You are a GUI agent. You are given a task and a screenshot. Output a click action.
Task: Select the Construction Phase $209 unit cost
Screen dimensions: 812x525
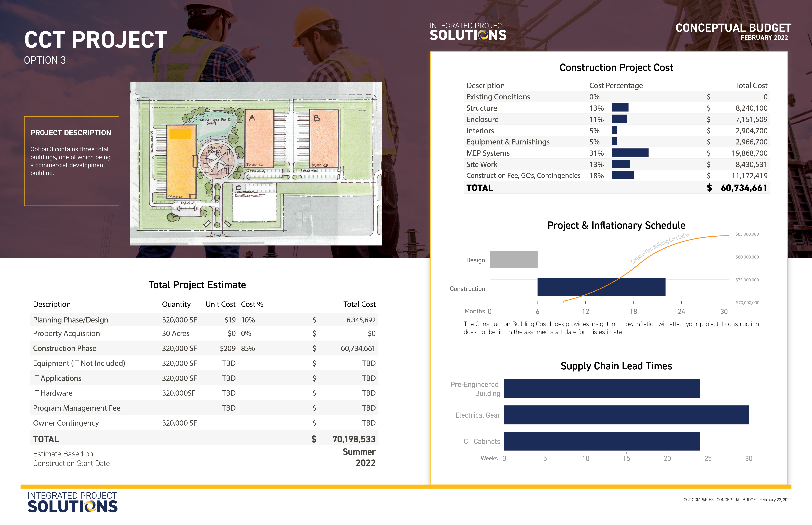228,348
